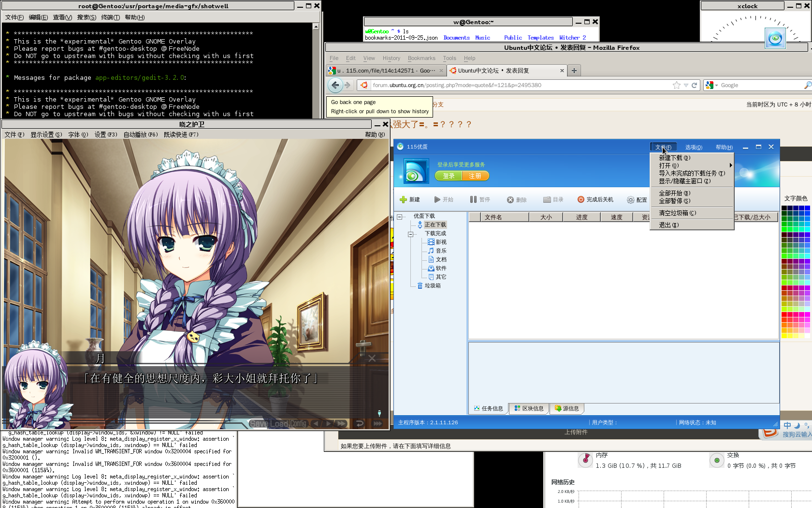This screenshot has width=812, height=508.
Task: Select 影视 video category in download tree
Action: pyautogui.click(x=437, y=242)
